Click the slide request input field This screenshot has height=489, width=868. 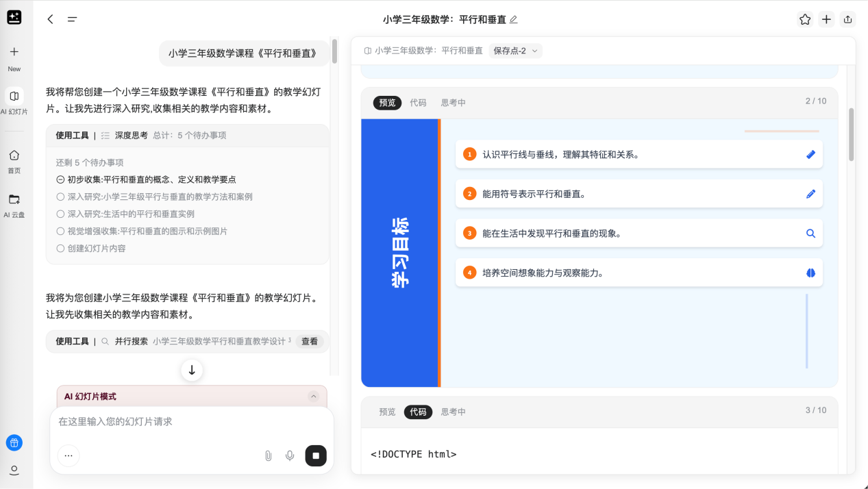coord(185,422)
